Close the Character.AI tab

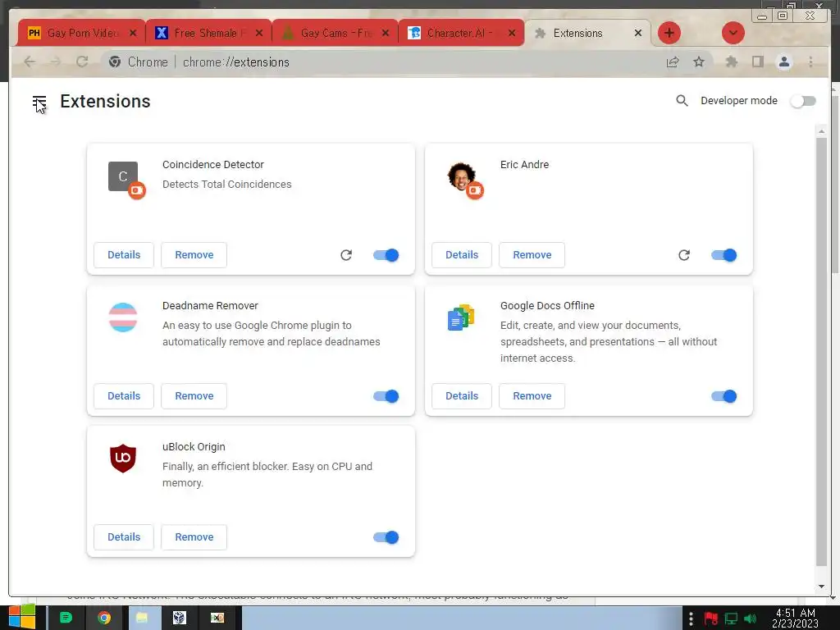pos(512,33)
